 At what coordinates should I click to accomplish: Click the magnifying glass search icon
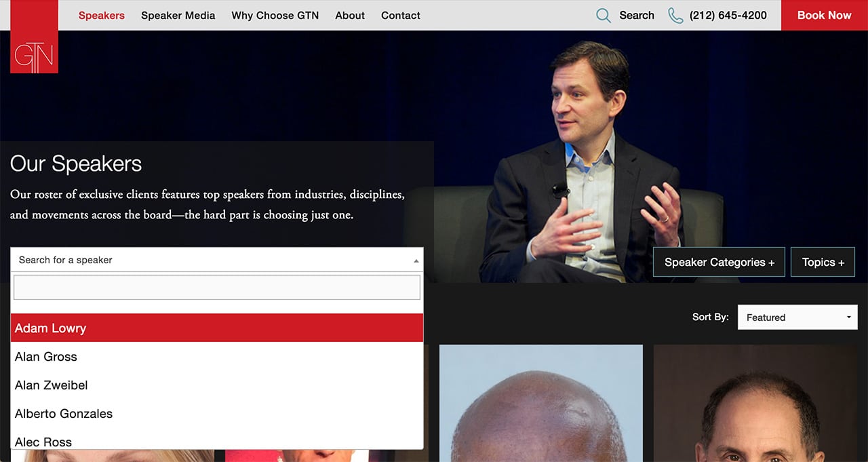pyautogui.click(x=603, y=16)
